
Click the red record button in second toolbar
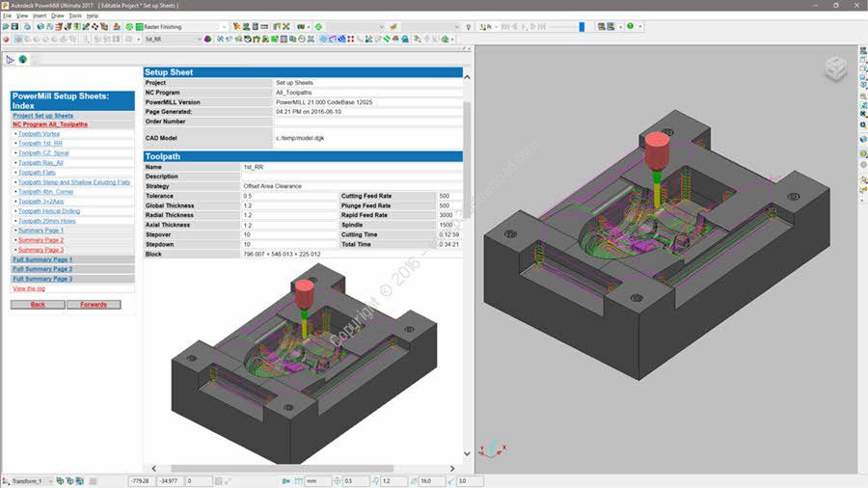[x=6, y=40]
